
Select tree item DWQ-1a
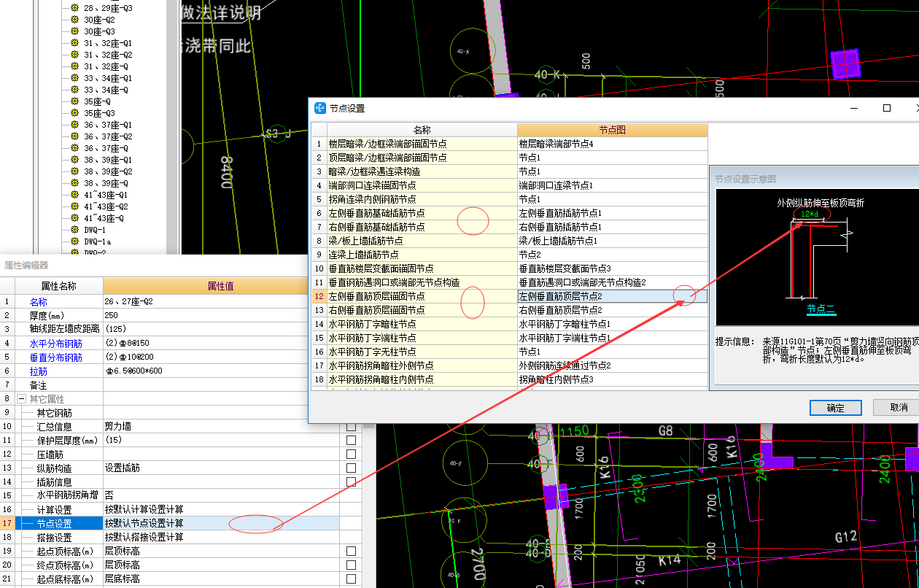(x=97, y=242)
